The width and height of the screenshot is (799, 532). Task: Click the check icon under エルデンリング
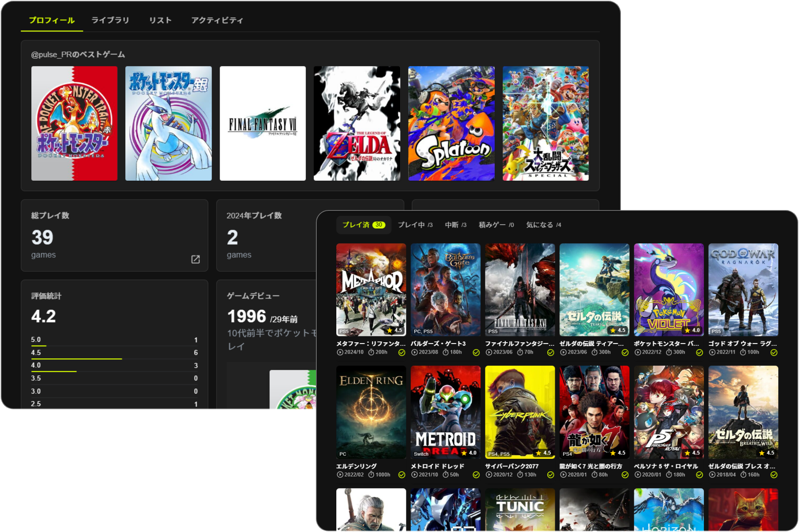[402, 475]
